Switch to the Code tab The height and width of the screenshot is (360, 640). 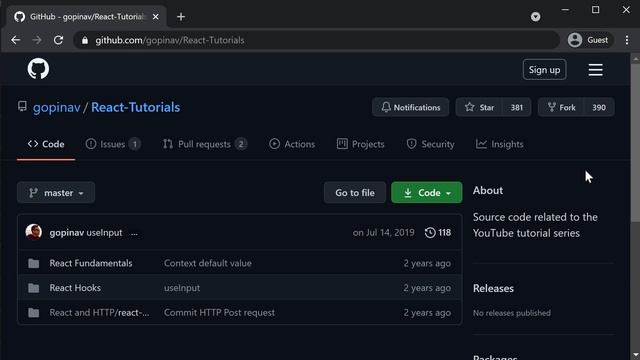point(46,144)
